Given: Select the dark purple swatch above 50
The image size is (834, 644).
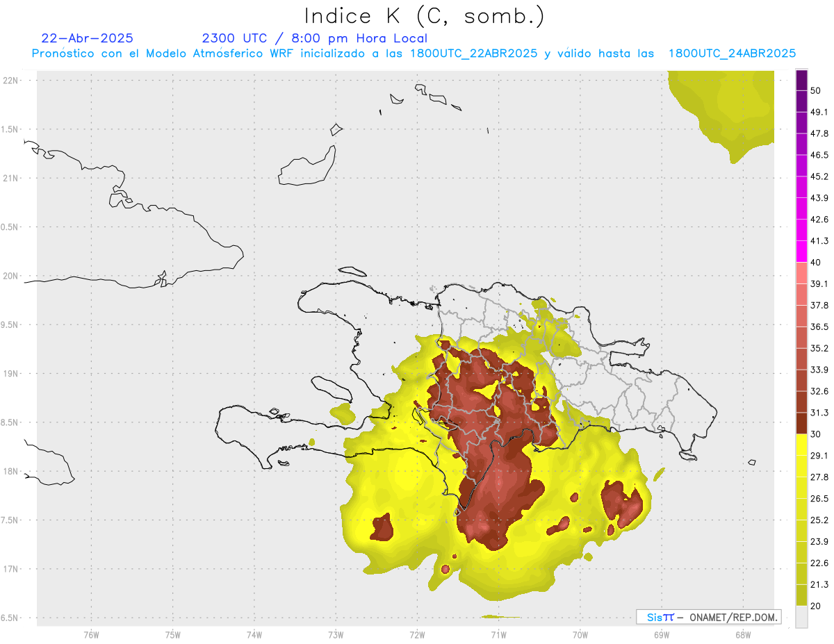Looking at the screenshot, I should point(801,80).
